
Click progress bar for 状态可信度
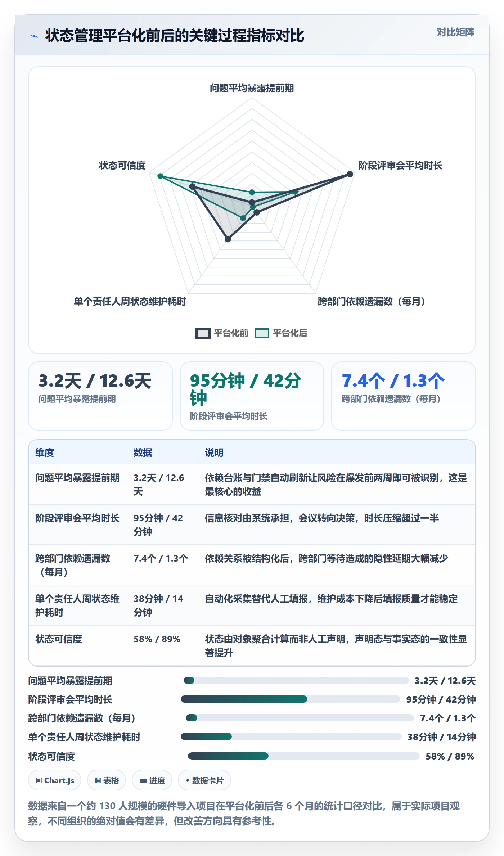tap(303, 756)
